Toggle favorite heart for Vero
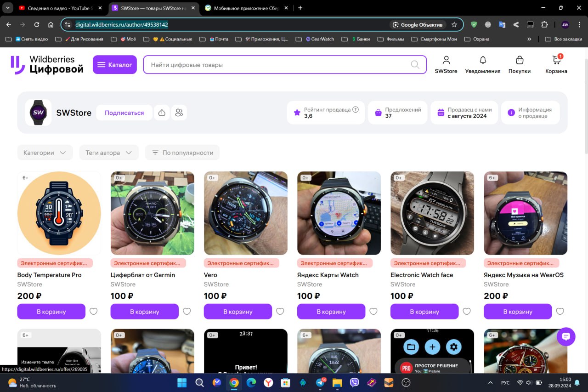 (280, 312)
